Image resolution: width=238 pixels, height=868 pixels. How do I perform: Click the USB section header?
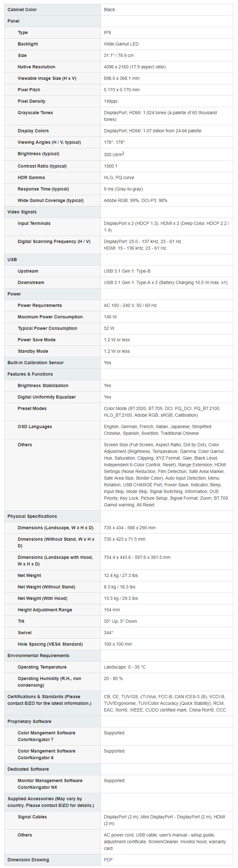[12, 260]
